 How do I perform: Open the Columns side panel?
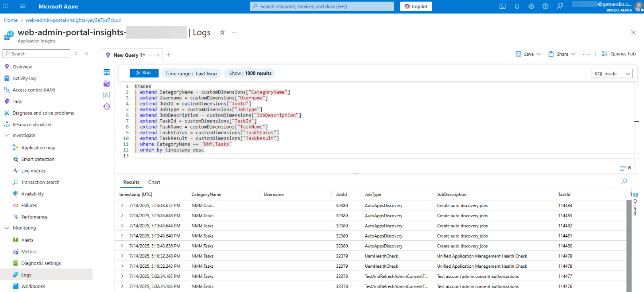(635, 204)
